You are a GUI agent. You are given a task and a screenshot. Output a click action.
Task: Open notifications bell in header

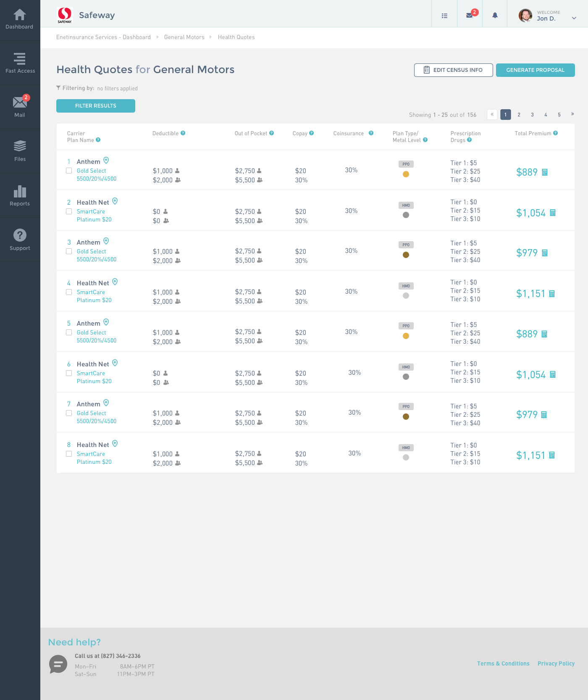coord(495,16)
